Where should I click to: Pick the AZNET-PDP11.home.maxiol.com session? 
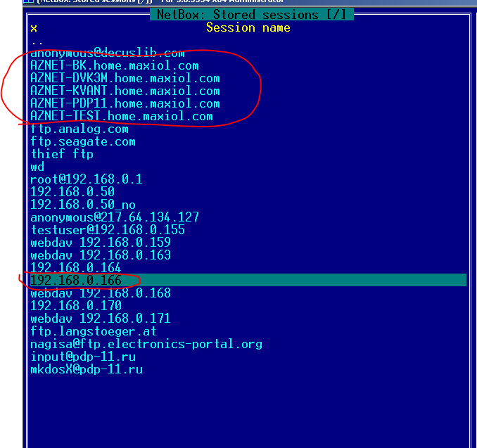[x=125, y=103]
